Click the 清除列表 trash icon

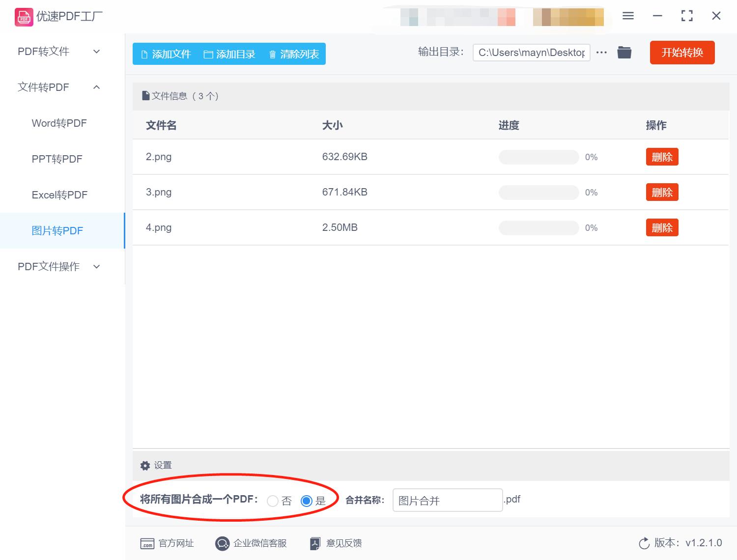click(x=273, y=54)
